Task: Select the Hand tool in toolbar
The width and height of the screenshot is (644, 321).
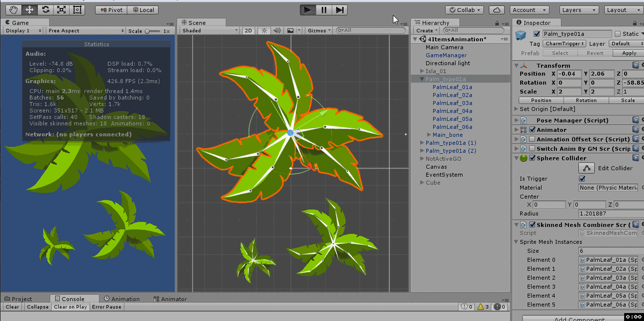Action: (x=13, y=10)
